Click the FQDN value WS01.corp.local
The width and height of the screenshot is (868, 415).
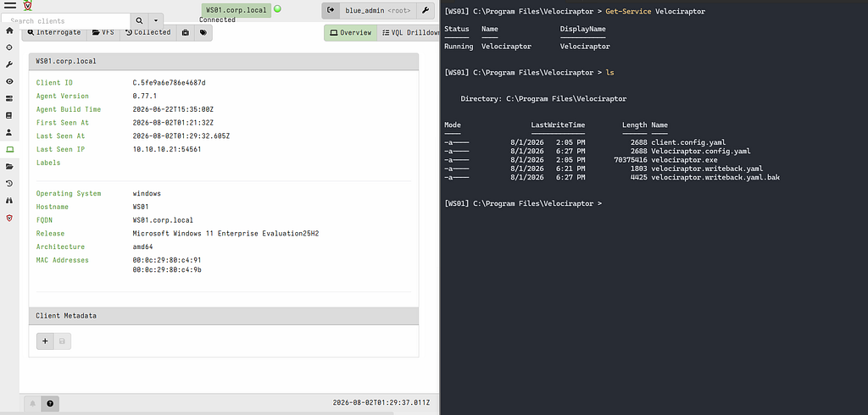[163, 220]
